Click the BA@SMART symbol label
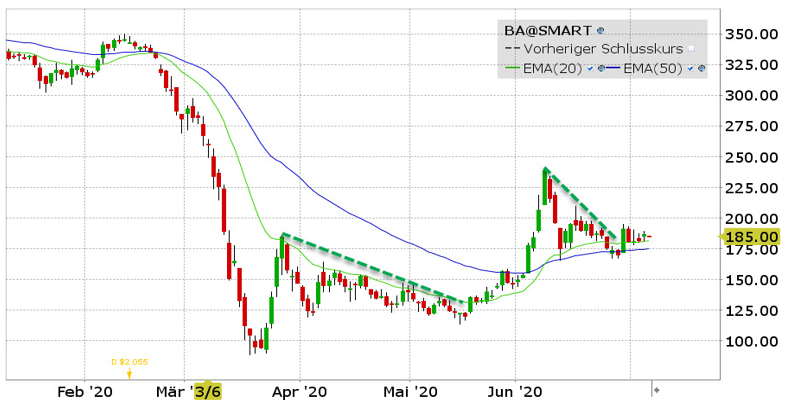This screenshot has height=412, width=800. coord(548,31)
